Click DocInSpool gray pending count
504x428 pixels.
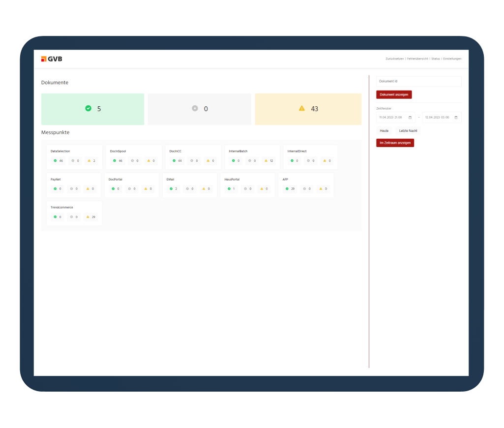(135, 161)
